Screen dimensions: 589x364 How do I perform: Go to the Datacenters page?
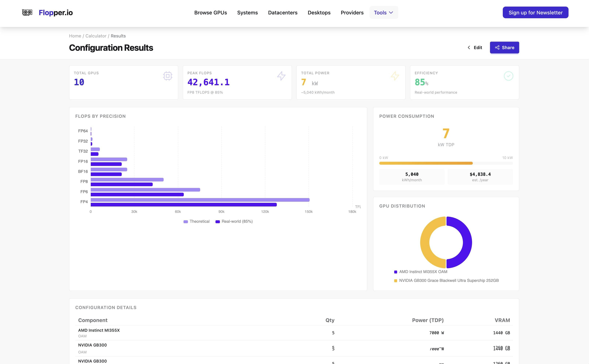pos(283,13)
